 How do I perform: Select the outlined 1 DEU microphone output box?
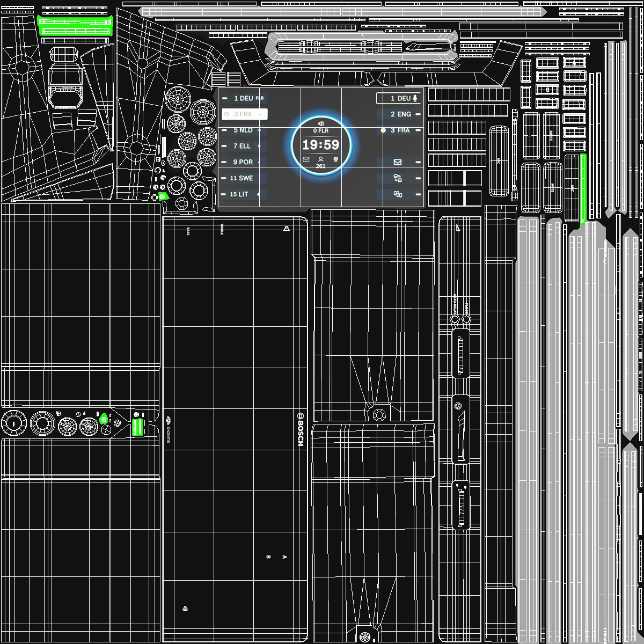398,98
